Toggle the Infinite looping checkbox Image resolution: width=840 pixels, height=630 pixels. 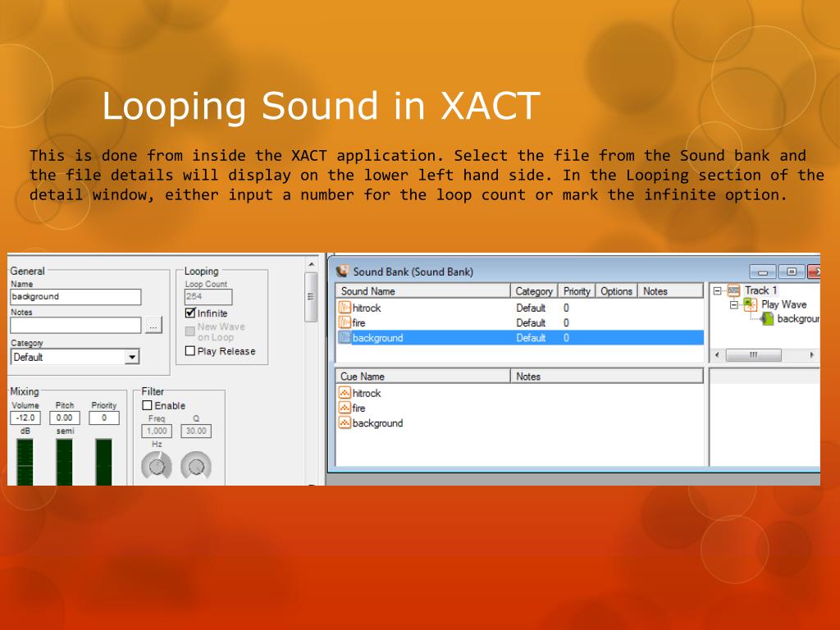[189, 313]
